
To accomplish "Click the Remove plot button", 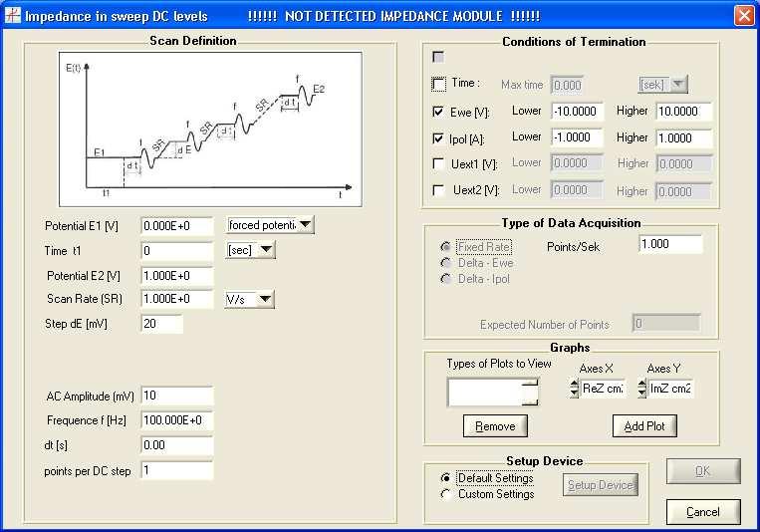I will click(x=495, y=426).
